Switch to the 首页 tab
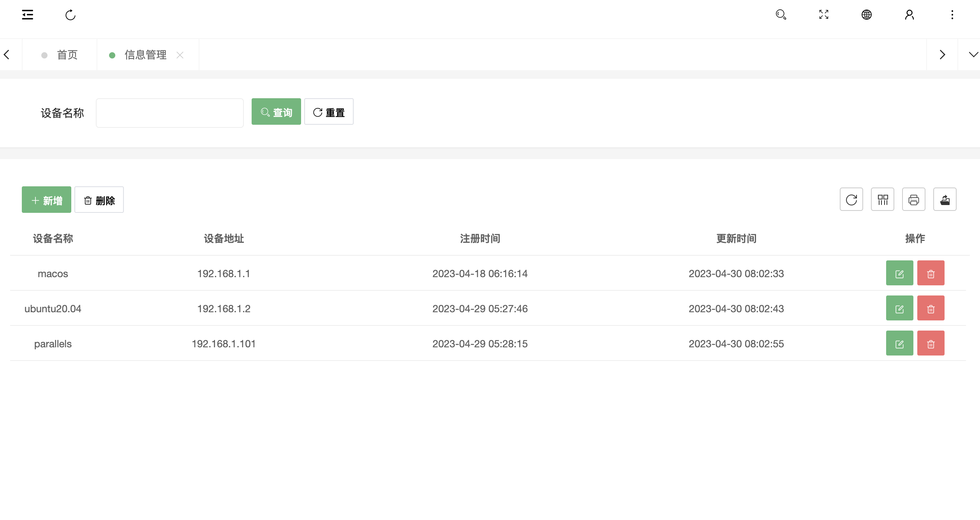The width and height of the screenshot is (980, 520). click(60, 55)
